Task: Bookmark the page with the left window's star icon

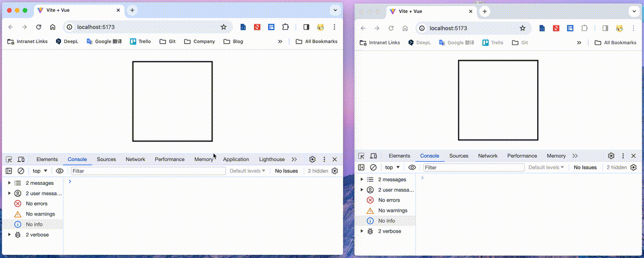Action: point(224,27)
